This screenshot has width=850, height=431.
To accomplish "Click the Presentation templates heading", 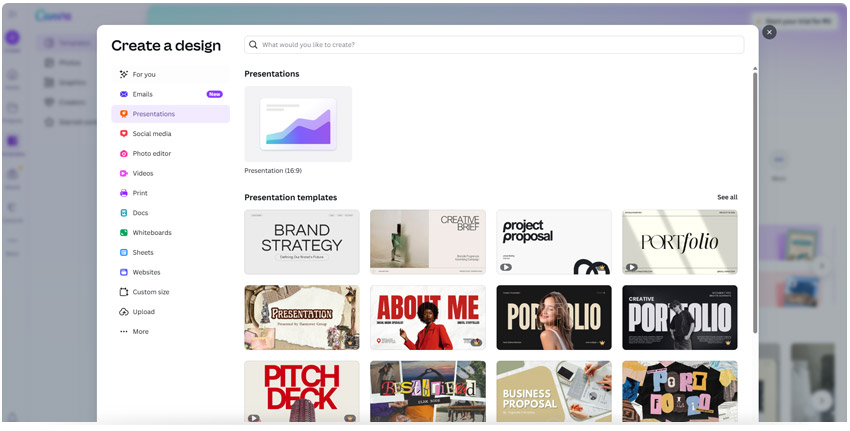I will pos(291,197).
